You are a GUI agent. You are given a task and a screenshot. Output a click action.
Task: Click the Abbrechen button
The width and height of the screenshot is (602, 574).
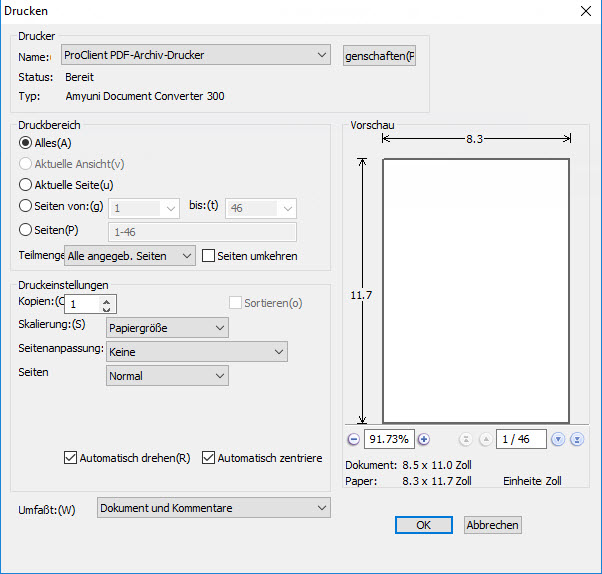pos(493,525)
